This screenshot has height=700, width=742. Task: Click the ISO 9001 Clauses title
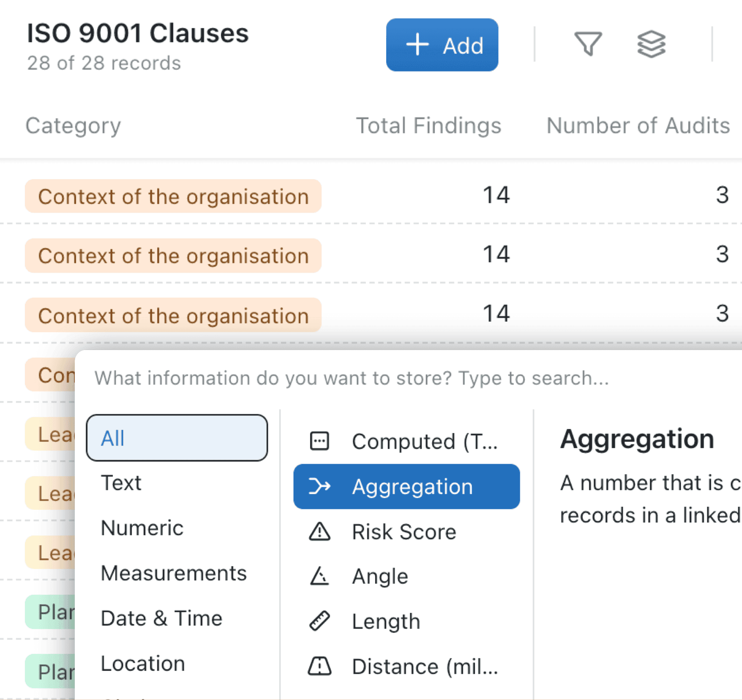coord(137,33)
